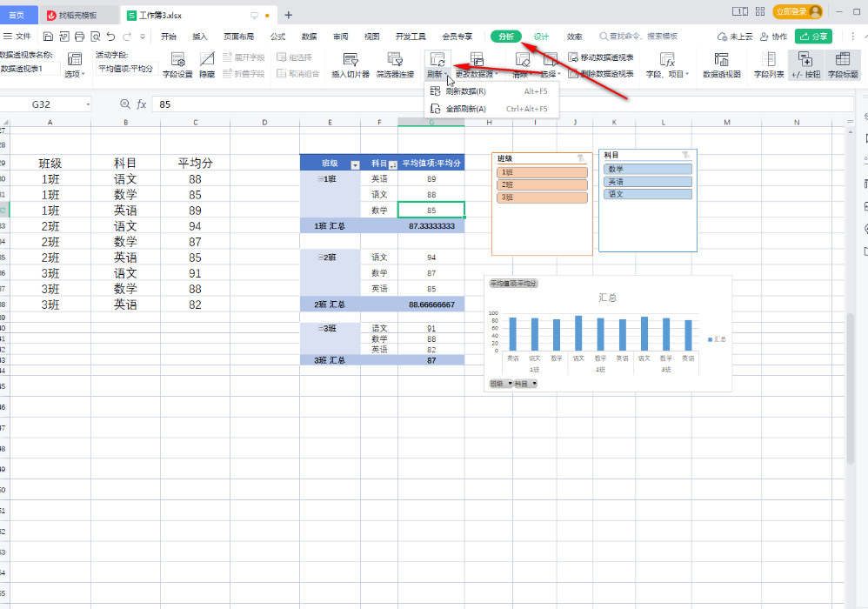The height and width of the screenshot is (609, 868).
Task: Switch to the 设计 ribbon tab
Action: (x=541, y=37)
